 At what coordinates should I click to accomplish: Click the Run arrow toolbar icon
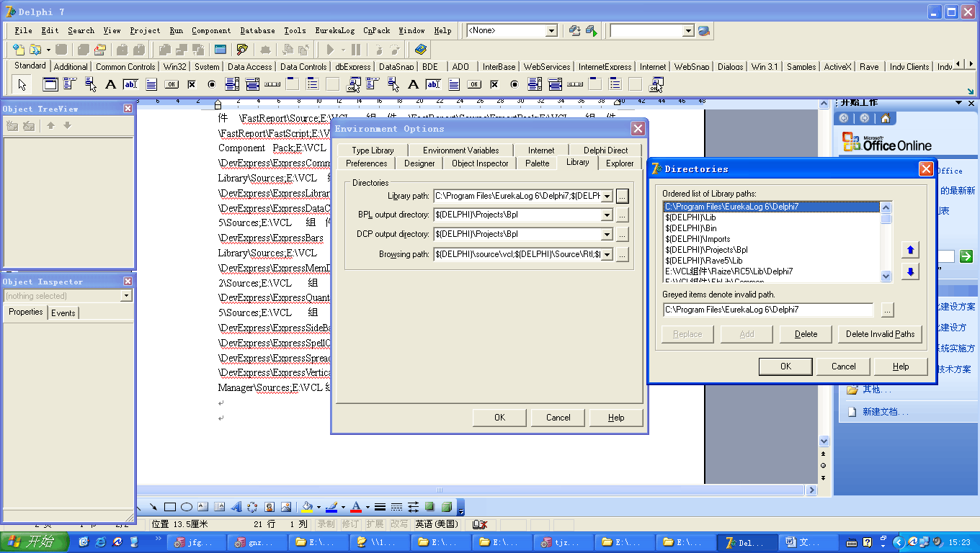click(x=330, y=50)
